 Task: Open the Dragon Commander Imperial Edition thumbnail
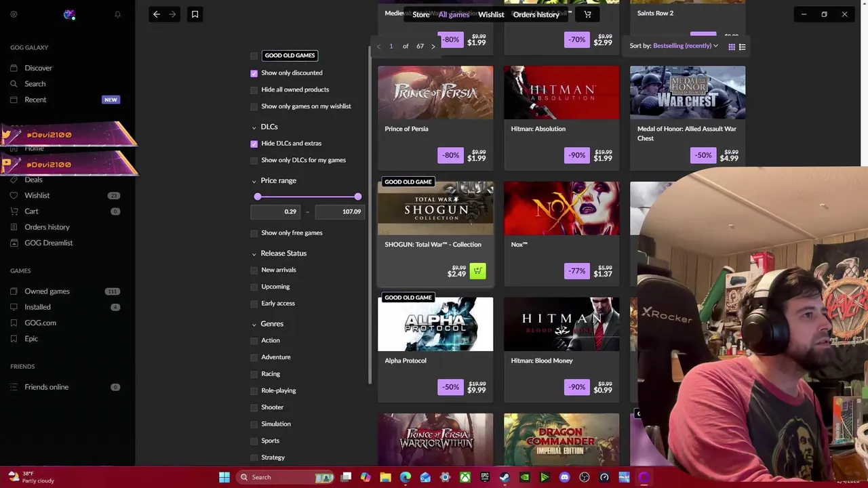coord(561,440)
